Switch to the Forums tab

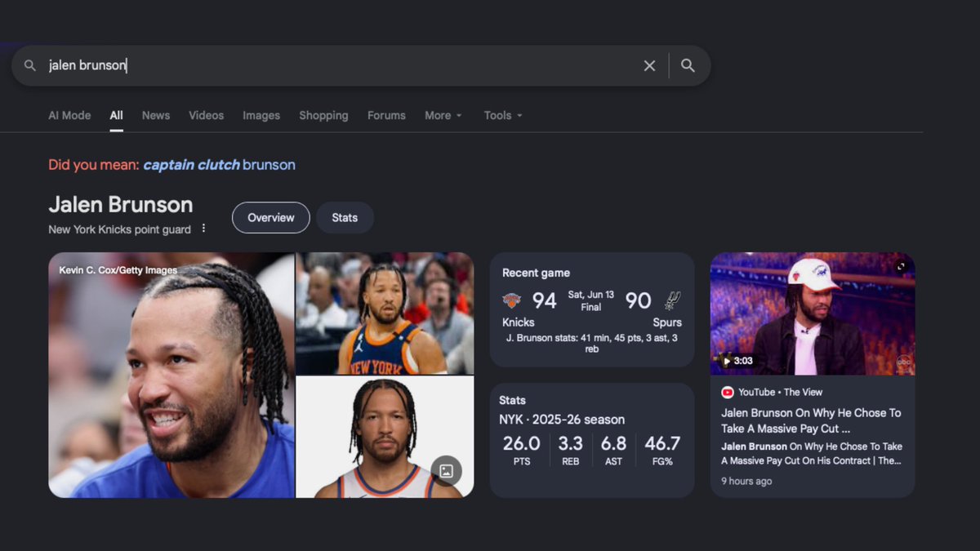386,115
